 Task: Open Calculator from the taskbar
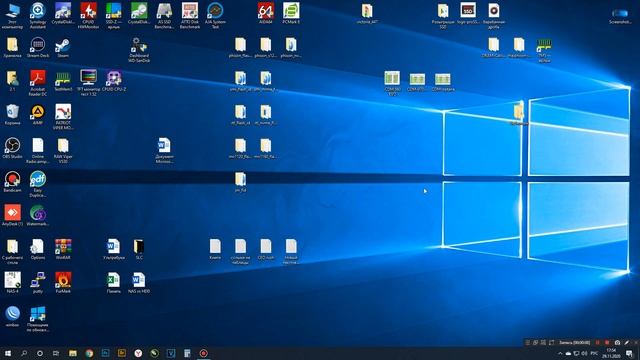pos(187,353)
